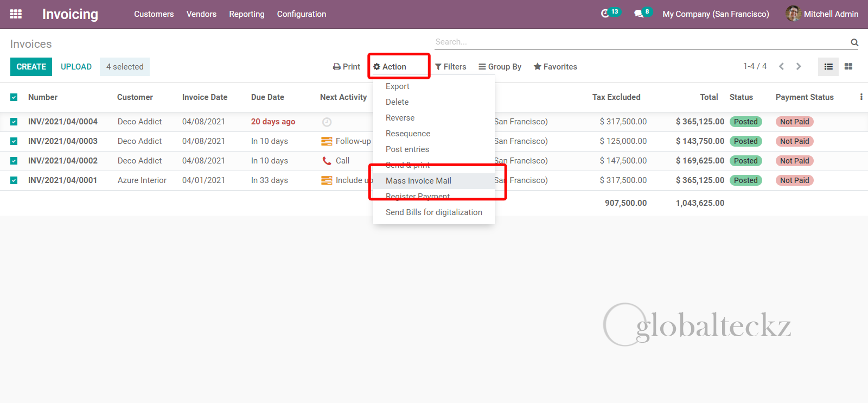Toggle the Action dropdown
Viewport: 868px width, 403px height.
(390, 67)
